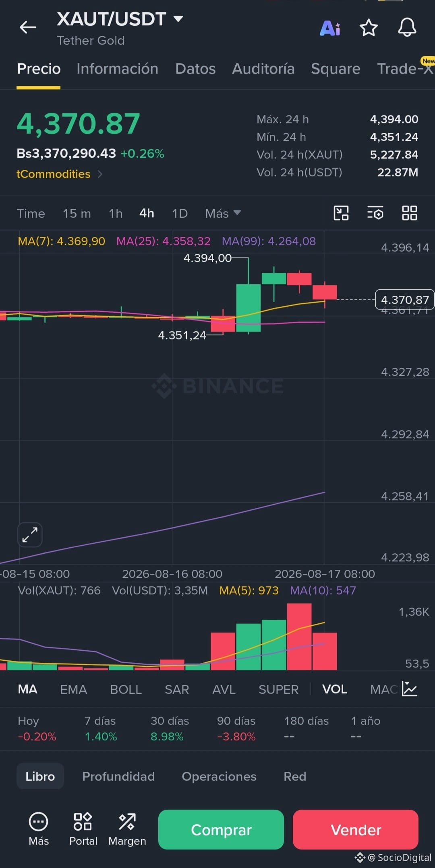Toggle the MAC sub-indicator
The width and height of the screenshot is (435, 868).
(x=383, y=689)
